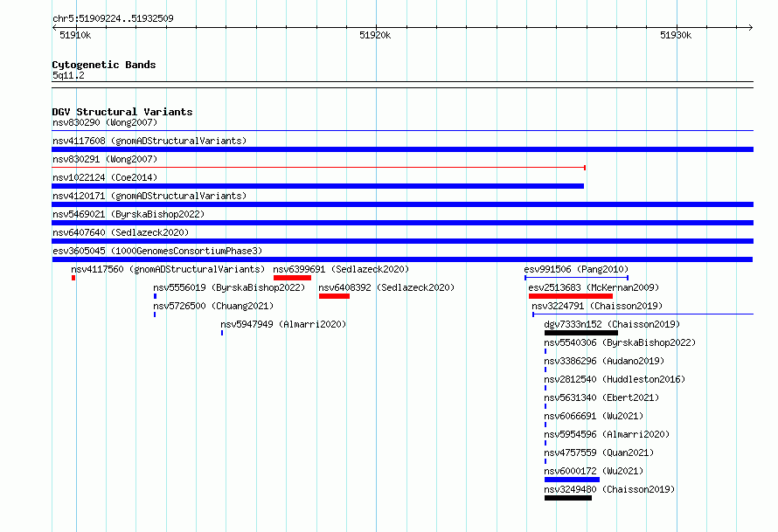Click the blue bar under nsv4117608

[x=402, y=149]
